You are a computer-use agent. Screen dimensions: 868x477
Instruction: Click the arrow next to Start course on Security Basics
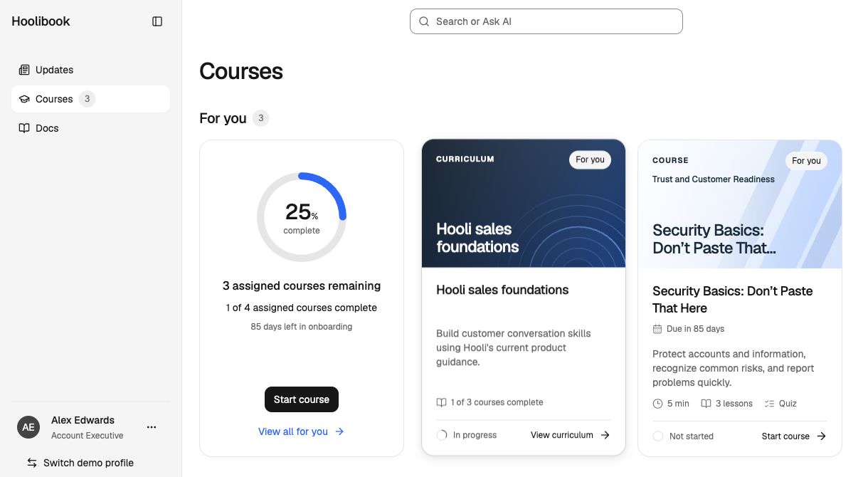pos(822,436)
